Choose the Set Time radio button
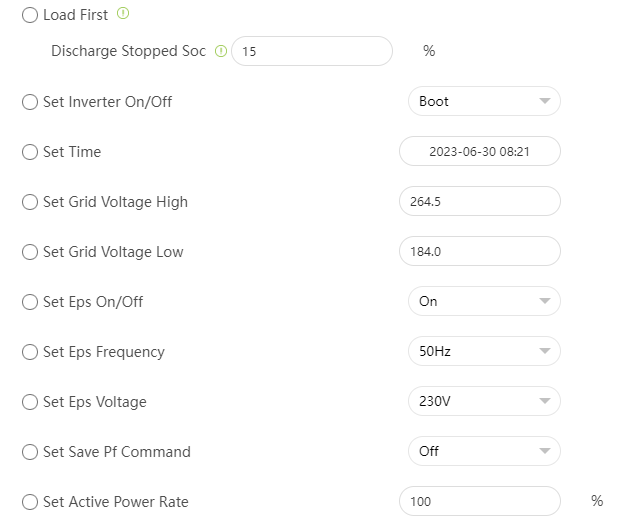The height and width of the screenshot is (518, 627). pos(30,152)
